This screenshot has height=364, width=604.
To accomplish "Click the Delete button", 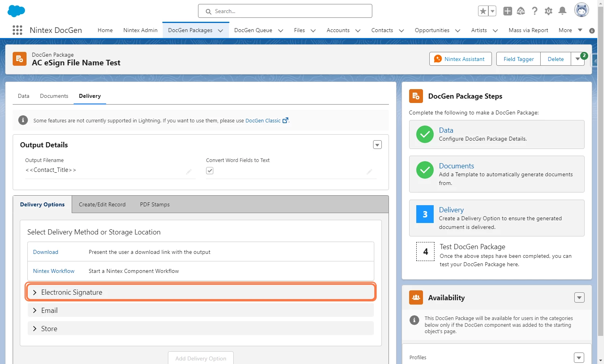I will (556, 59).
